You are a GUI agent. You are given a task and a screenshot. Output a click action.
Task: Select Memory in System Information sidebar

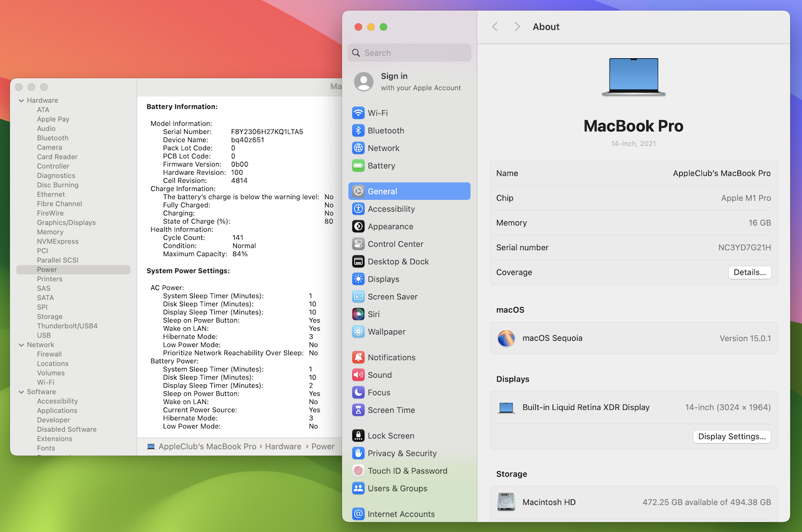point(50,232)
